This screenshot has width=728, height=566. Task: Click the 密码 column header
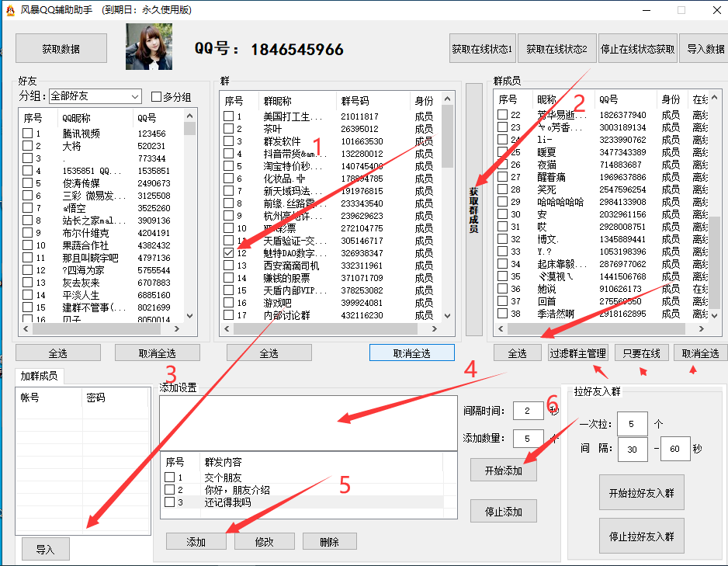[116, 398]
